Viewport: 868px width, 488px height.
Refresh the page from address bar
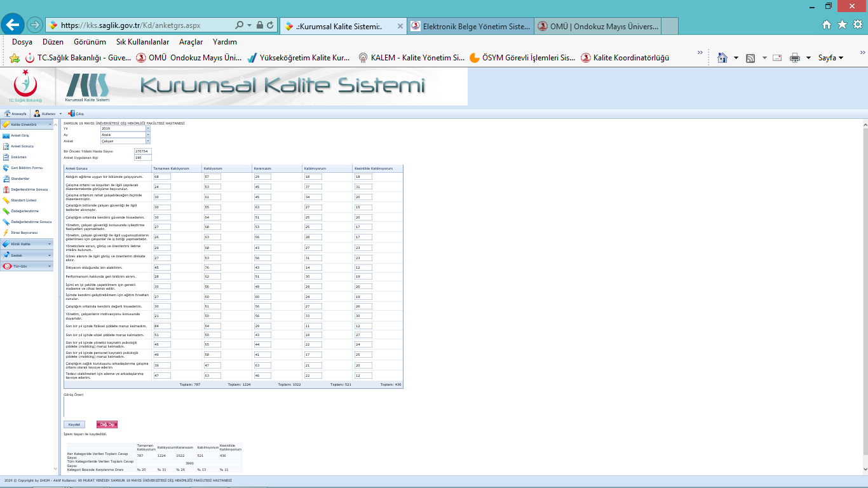pyautogui.click(x=271, y=25)
